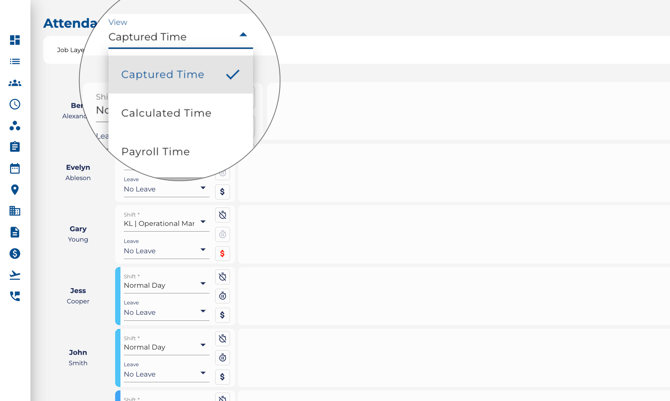This screenshot has width=670, height=401.
Task: Open John Smith's Shift dropdown
Action: 166,345
